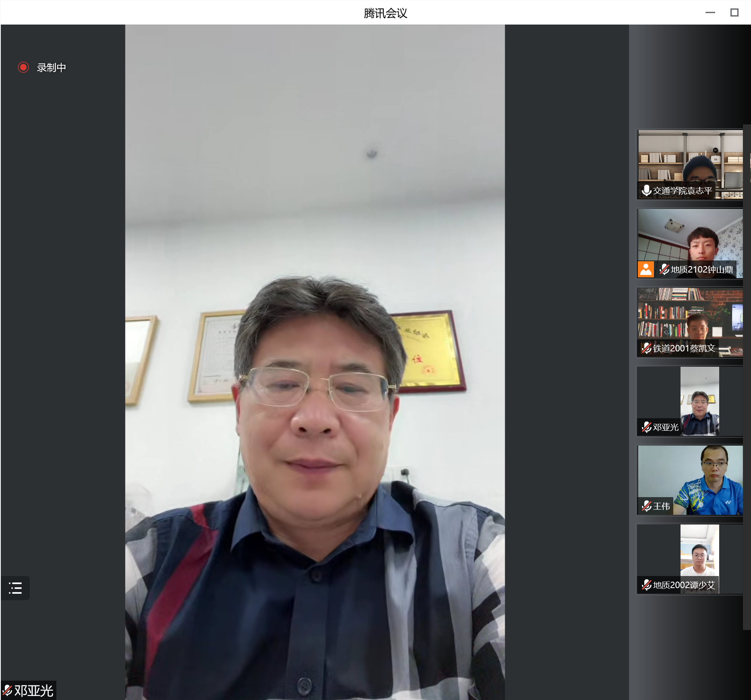The image size is (751, 700).
Task: Click the 邓亚光 name label at bottom left
Action: click(x=33, y=691)
